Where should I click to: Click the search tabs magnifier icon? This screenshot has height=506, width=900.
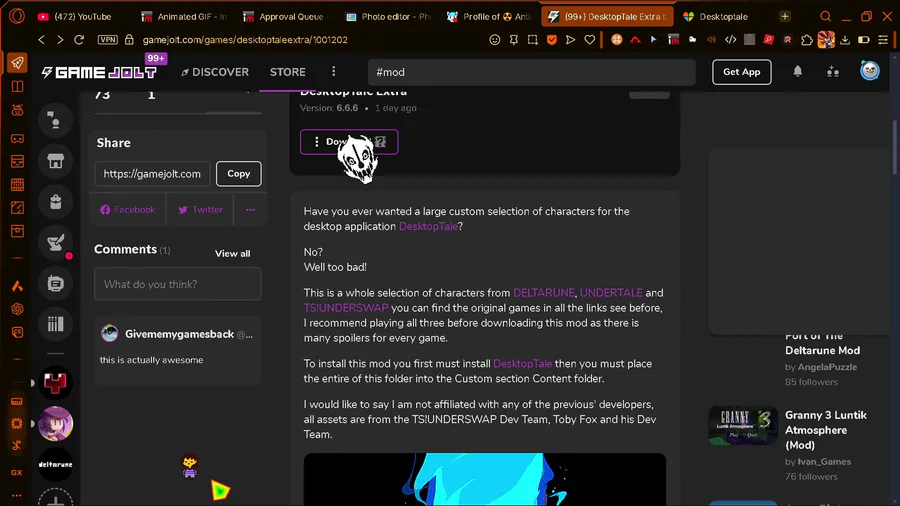(825, 17)
